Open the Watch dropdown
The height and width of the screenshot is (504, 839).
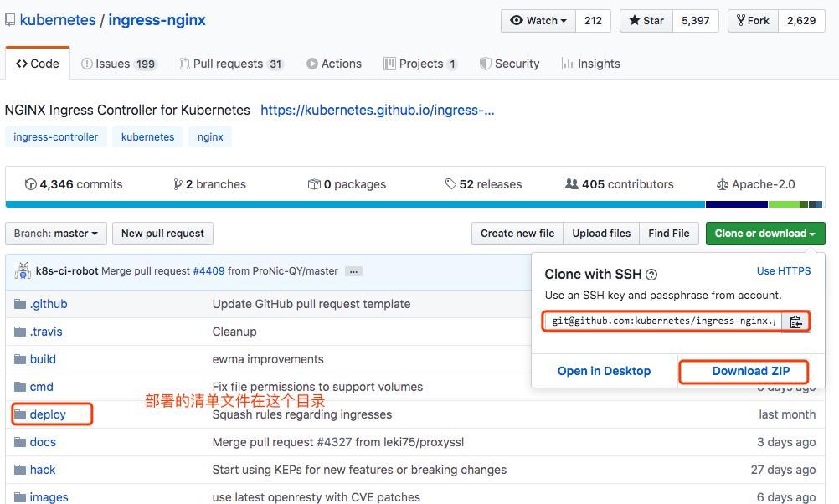pos(538,21)
